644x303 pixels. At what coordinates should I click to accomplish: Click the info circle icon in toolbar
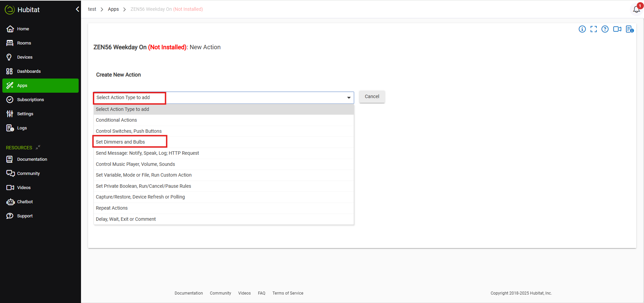click(582, 29)
